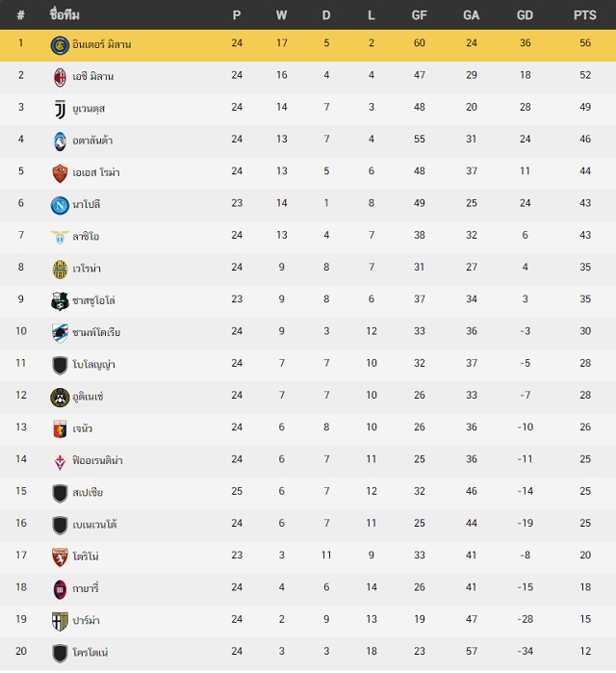
Task: Click the AC Milan club logo
Action: tap(60, 77)
